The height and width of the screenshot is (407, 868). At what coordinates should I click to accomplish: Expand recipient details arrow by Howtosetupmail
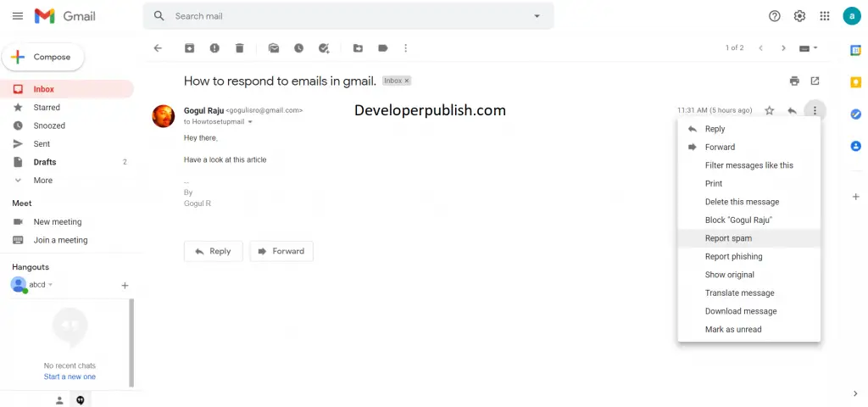point(250,122)
